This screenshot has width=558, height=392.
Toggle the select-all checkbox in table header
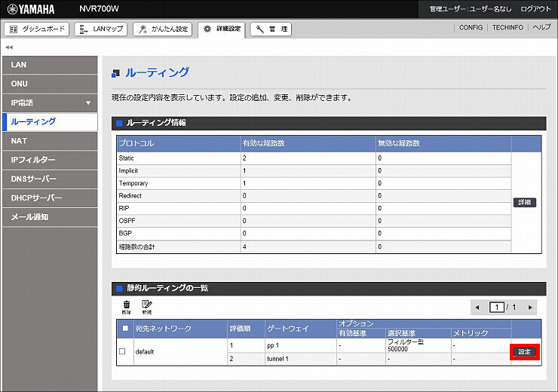point(125,329)
